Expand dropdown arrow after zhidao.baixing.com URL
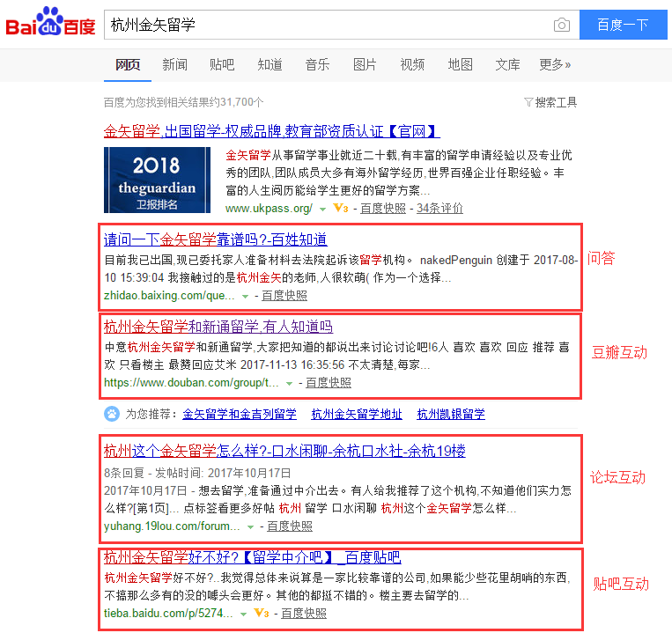This screenshot has width=672, height=633. pos(245,297)
